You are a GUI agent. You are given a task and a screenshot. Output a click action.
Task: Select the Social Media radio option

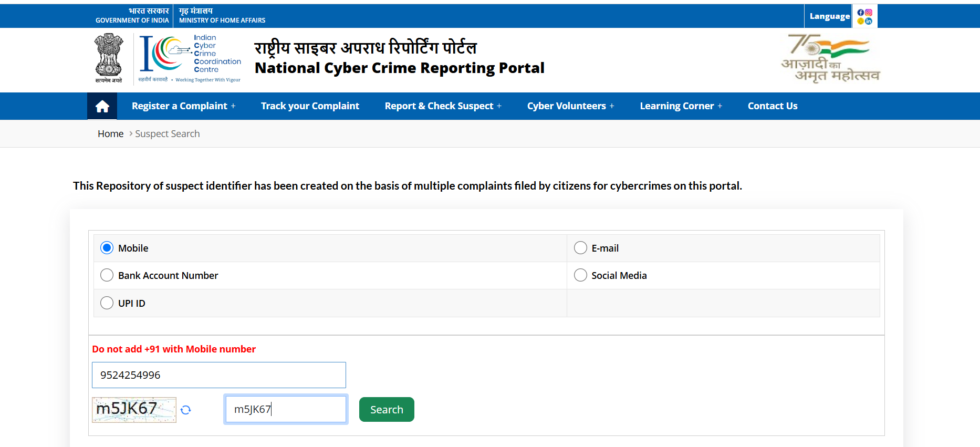(x=580, y=275)
